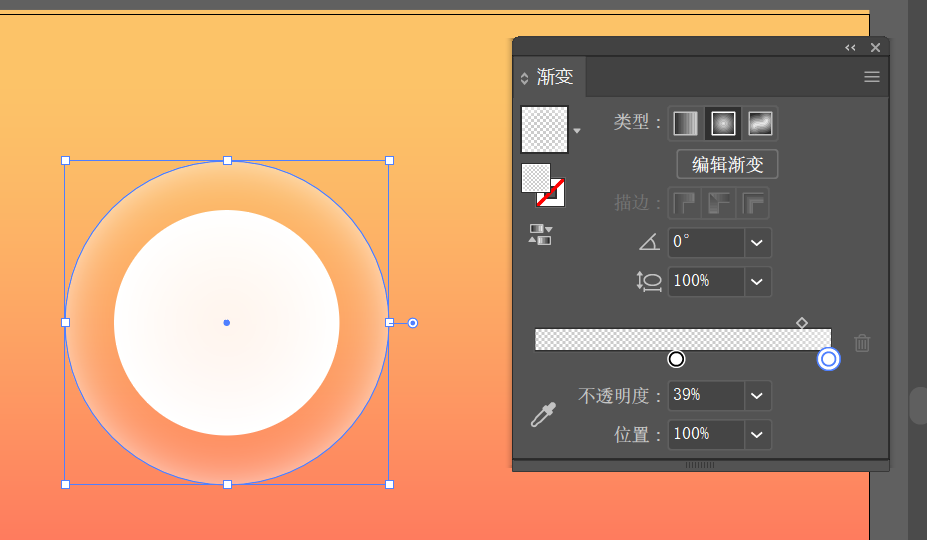
Task: Activate the fill swatch box
Action: pos(536,177)
